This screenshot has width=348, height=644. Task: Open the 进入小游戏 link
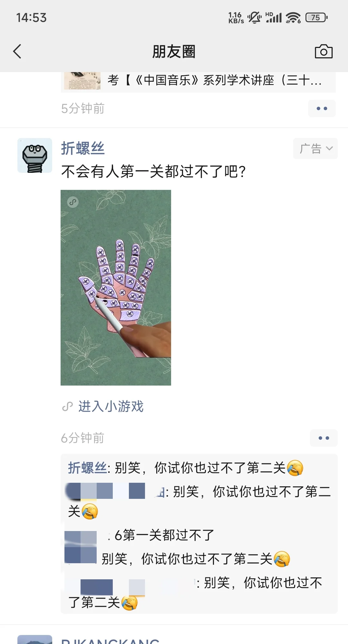point(111,406)
